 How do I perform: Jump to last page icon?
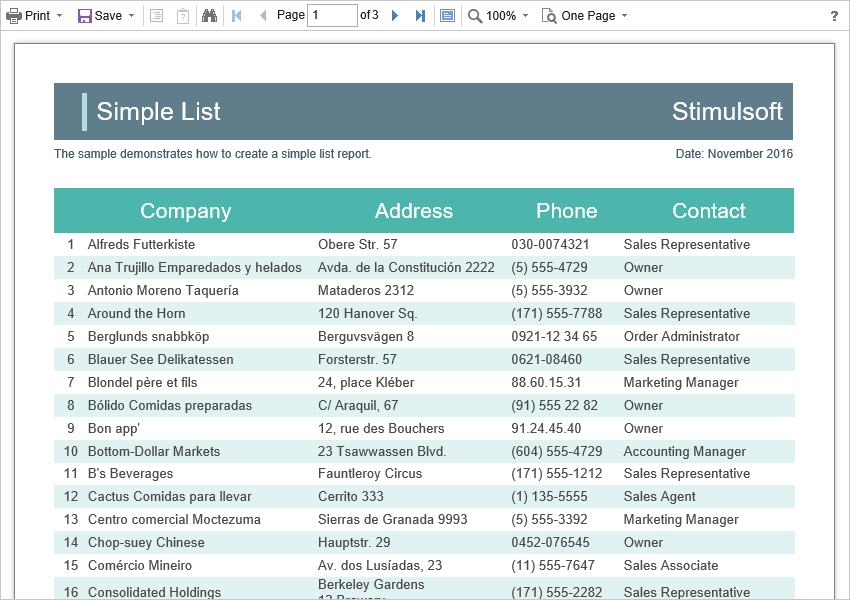point(420,16)
